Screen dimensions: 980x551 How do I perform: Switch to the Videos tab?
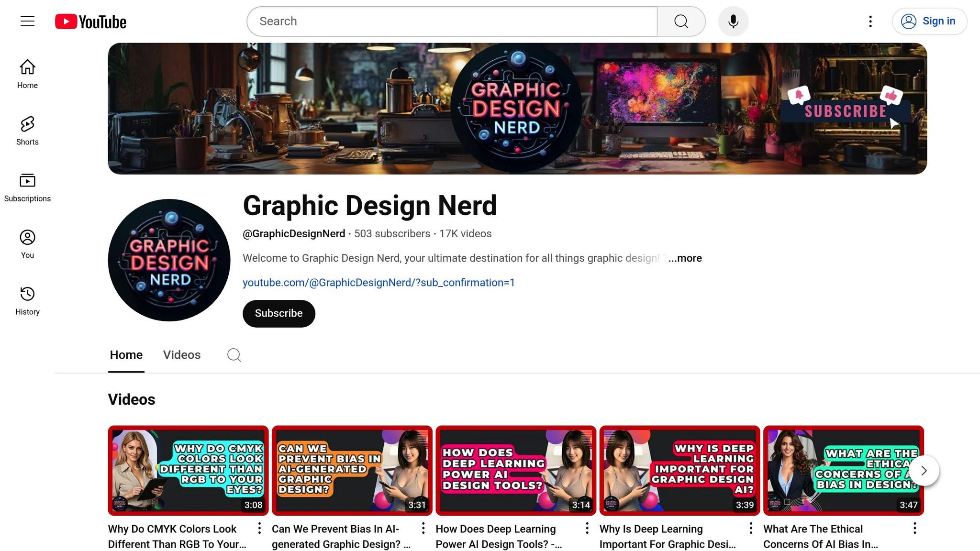[x=181, y=355]
